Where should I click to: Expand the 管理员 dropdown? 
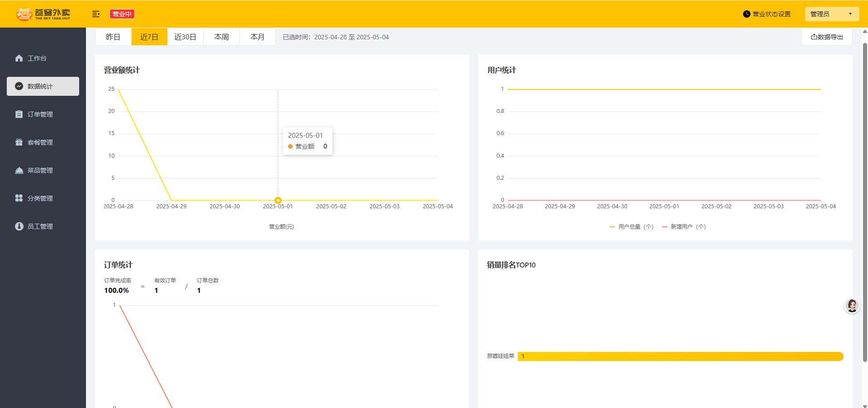pos(832,14)
